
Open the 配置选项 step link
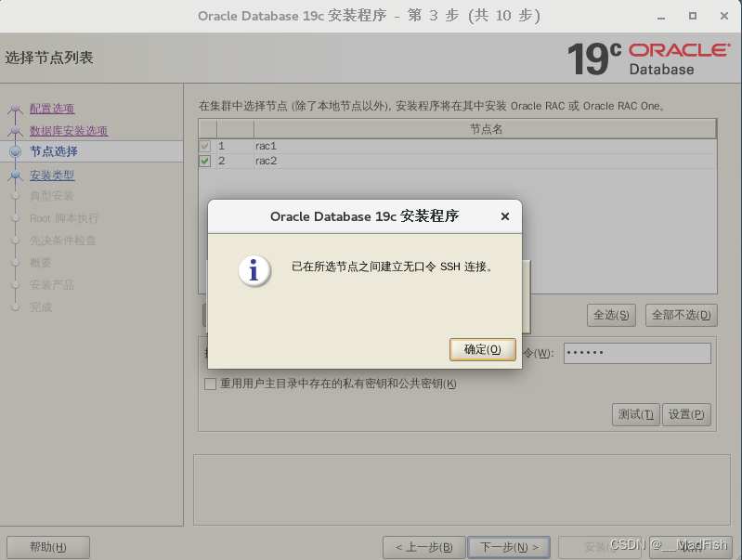[52, 109]
